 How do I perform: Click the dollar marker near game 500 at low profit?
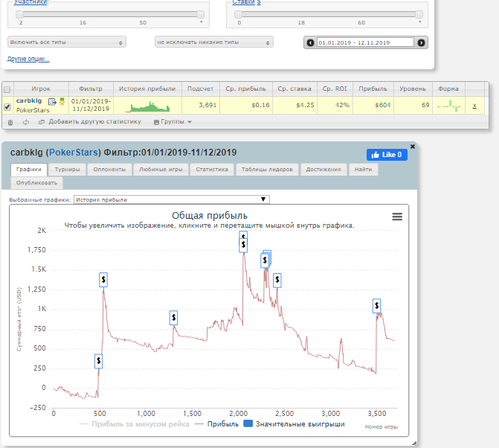pyautogui.click(x=99, y=361)
